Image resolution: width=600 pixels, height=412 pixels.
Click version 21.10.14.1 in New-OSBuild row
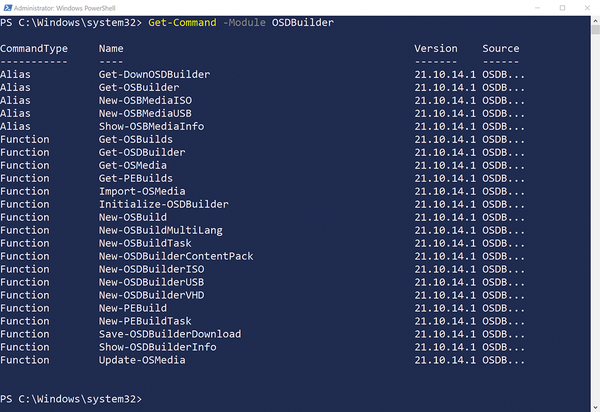(445, 217)
